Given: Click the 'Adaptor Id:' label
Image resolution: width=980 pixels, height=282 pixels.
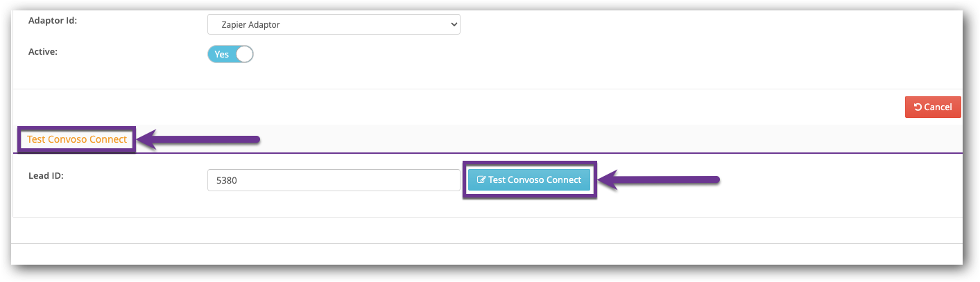Looking at the screenshot, I should (52, 21).
